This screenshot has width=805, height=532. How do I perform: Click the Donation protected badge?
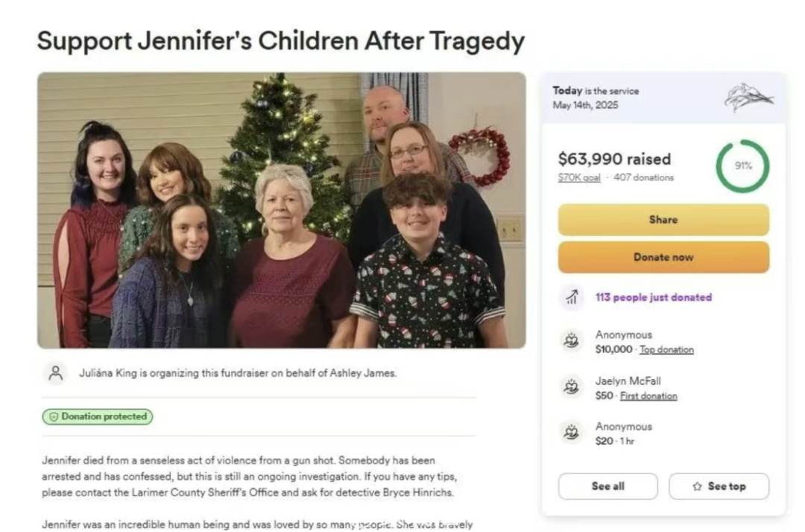click(x=98, y=417)
